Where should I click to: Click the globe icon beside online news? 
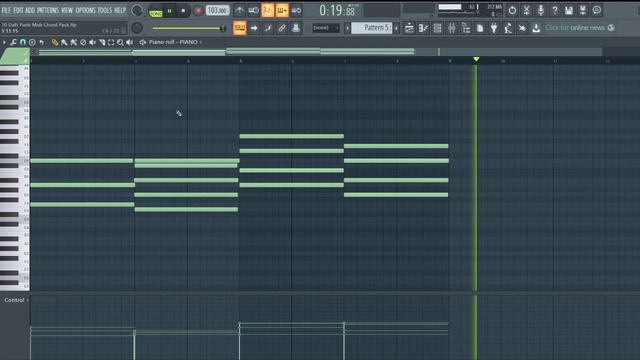point(611,28)
